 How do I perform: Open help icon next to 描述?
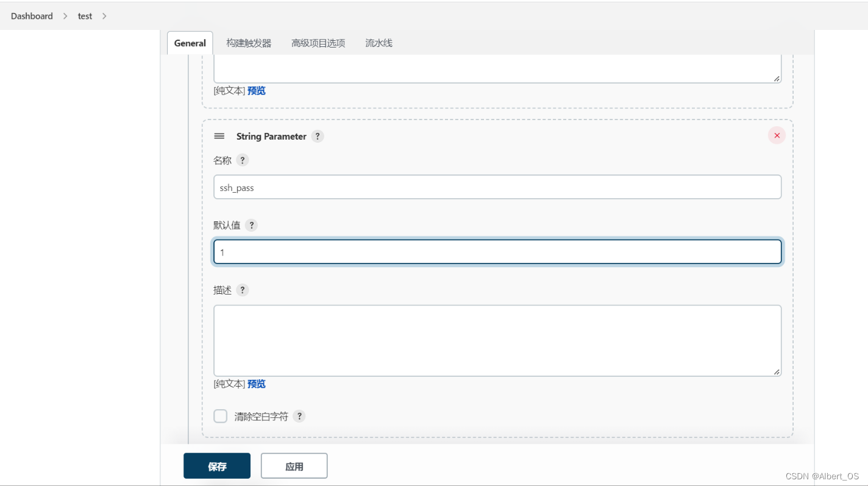click(243, 290)
